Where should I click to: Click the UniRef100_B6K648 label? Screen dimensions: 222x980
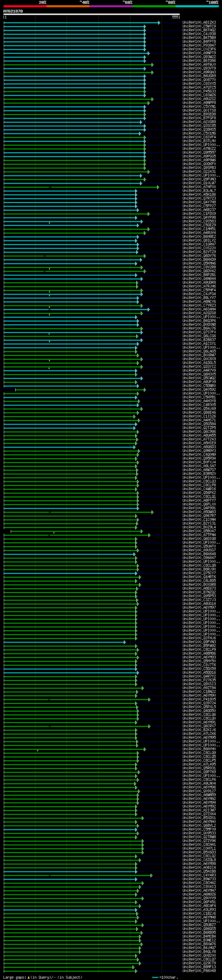tap(199, 554)
